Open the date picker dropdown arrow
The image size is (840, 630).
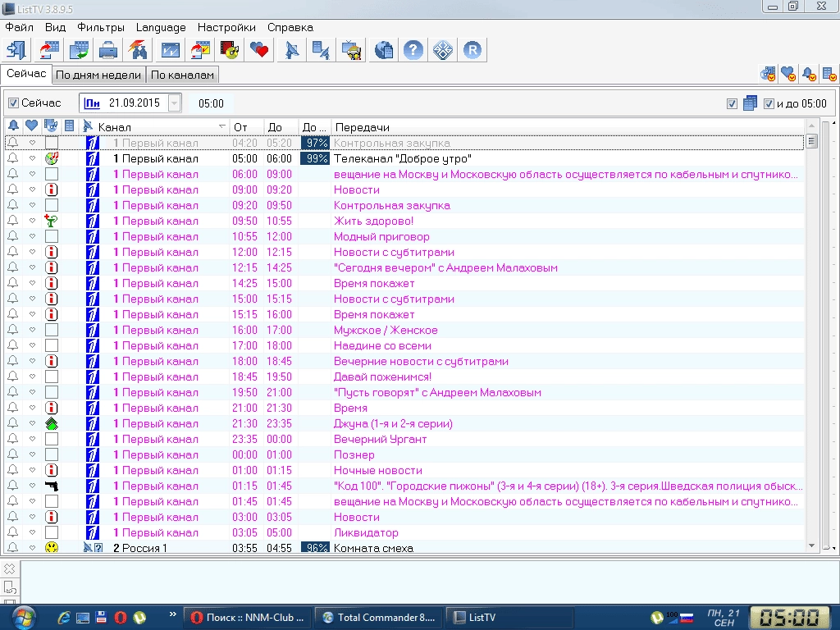pyautogui.click(x=174, y=103)
